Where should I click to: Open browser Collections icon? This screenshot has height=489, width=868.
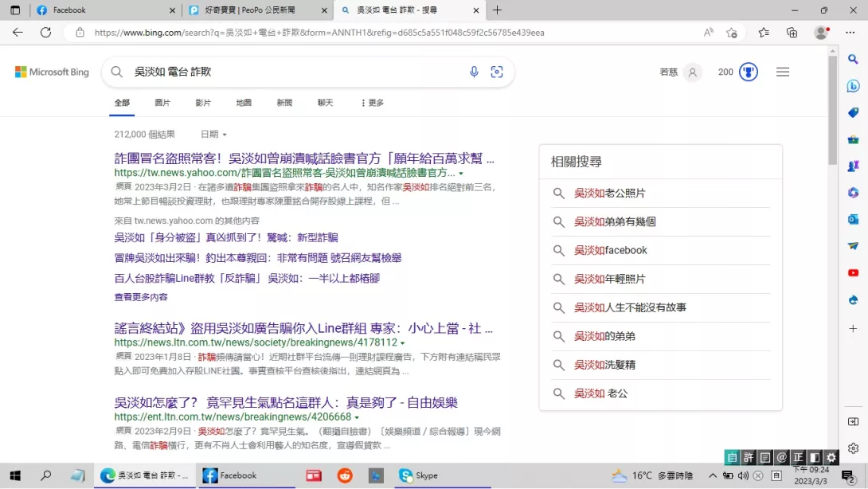[x=792, y=33]
